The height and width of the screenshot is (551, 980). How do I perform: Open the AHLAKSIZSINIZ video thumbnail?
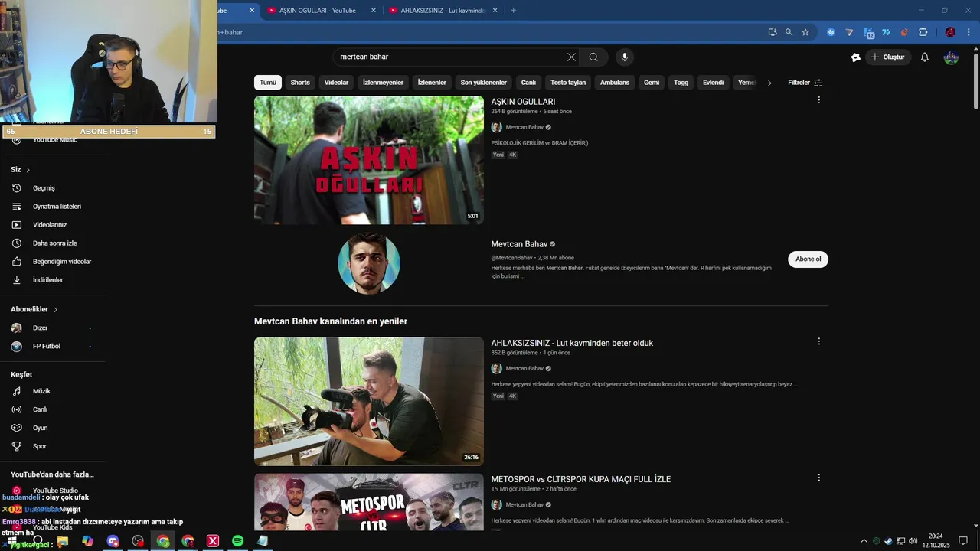click(x=369, y=402)
